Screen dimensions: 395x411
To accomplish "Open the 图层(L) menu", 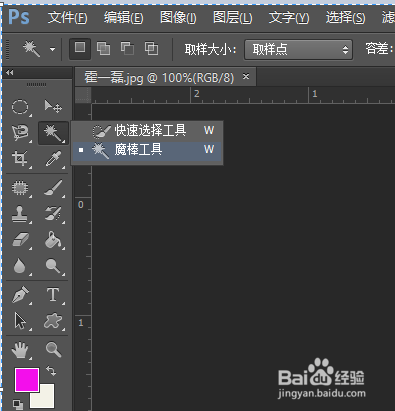I will [233, 17].
